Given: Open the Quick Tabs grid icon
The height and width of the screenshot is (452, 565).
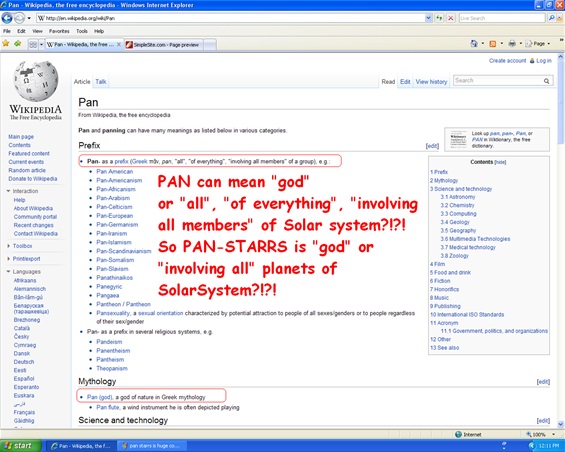Looking at the screenshot, I should pos(33,44).
